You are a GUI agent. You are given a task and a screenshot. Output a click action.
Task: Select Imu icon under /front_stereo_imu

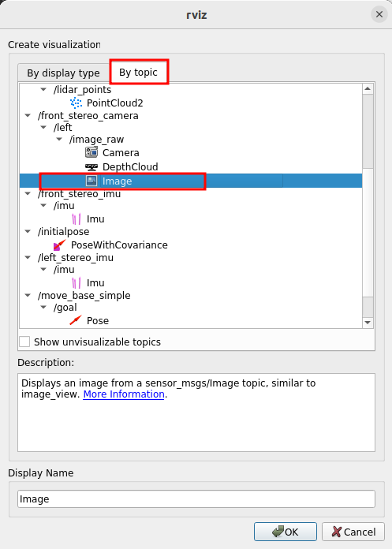point(77,218)
